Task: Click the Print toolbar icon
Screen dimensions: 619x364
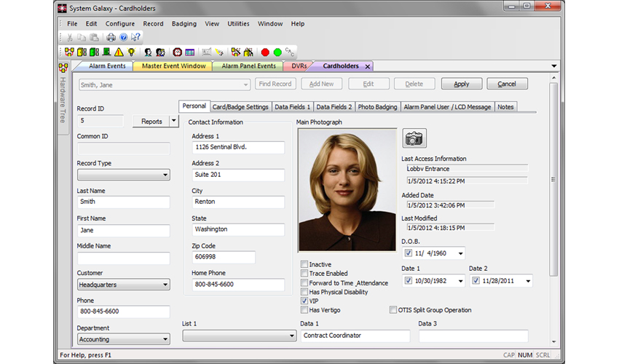Action: pos(111,37)
